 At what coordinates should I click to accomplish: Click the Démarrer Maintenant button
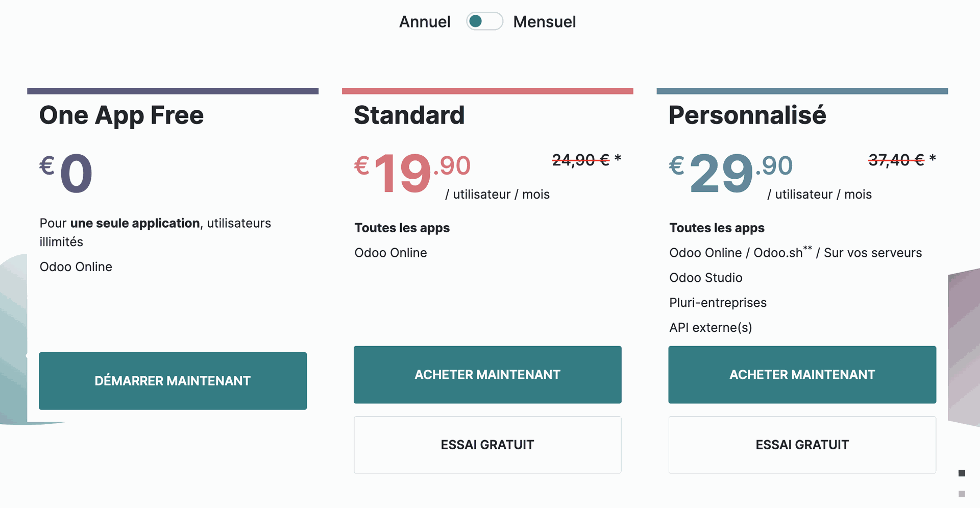click(x=173, y=381)
